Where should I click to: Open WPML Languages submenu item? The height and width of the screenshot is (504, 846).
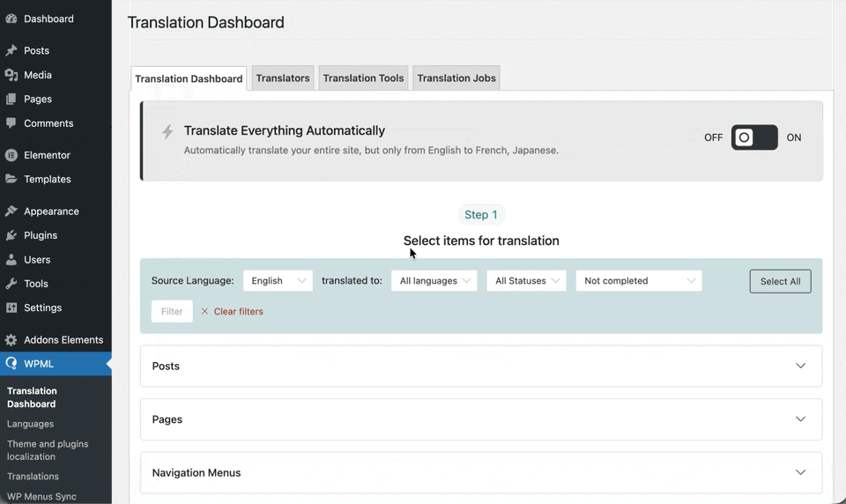(x=30, y=424)
